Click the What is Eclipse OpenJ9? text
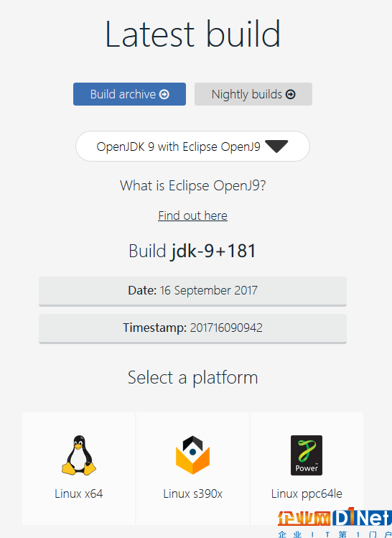The image size is (392, 538). [x=192, y=185]
